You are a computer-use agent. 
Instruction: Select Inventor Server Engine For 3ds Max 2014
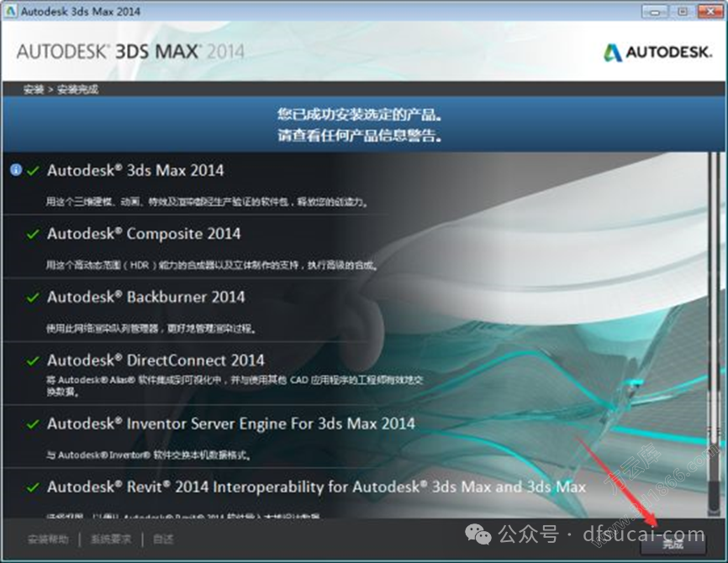coord(230,424)
